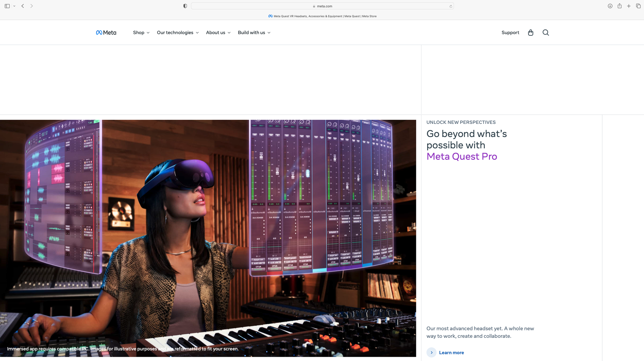This screenshot has height=361, width=644.
Task: Click the search magnifier icon
Action: [x=546, y=32]
